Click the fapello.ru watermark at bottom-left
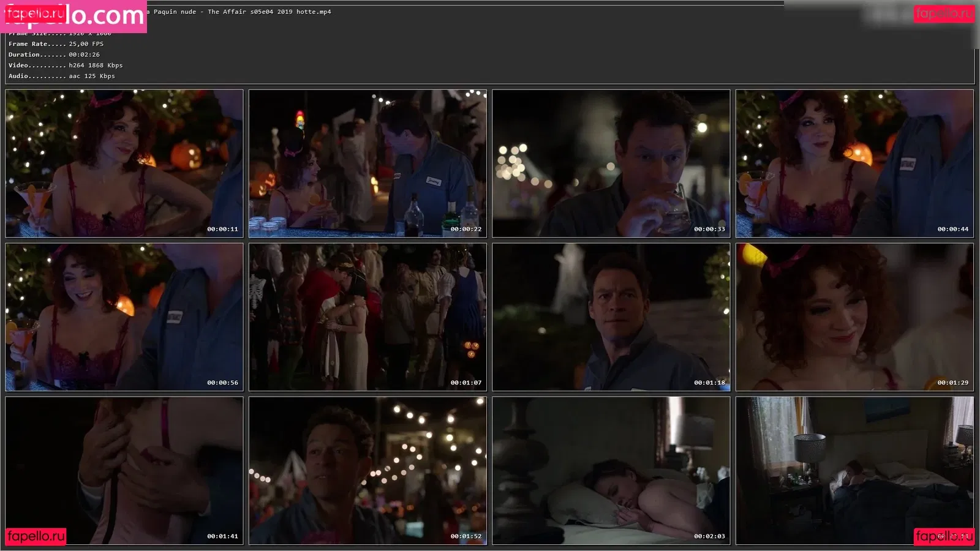This screenshot has height=551, width=980. tap(36, 536)
